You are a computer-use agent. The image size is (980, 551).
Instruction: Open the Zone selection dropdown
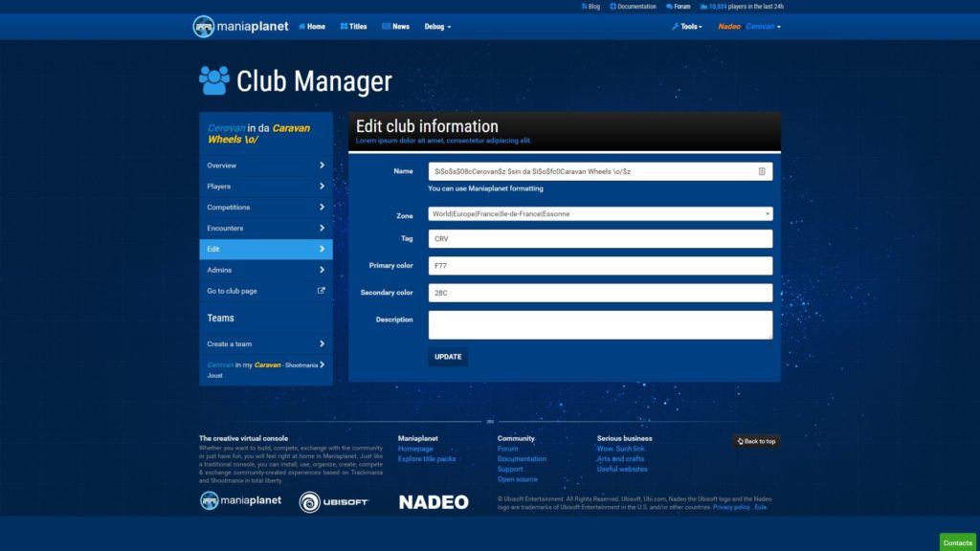pyautogui.click(x=600, y=212)
